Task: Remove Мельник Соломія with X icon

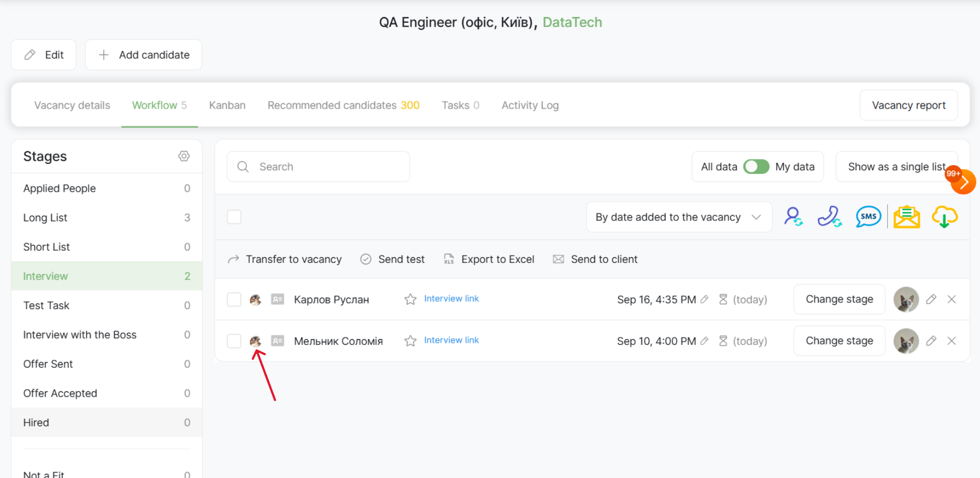Action: point(951,341)
